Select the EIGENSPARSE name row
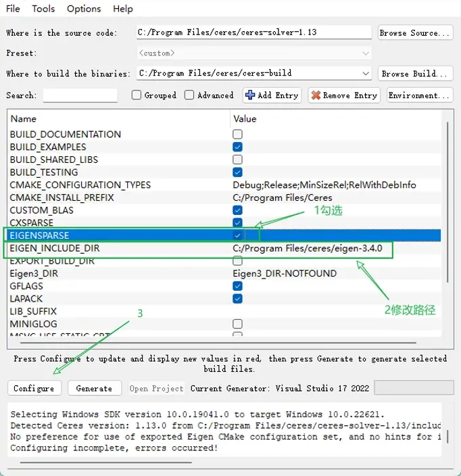This screenshot has width=461, height=476. 39,235
